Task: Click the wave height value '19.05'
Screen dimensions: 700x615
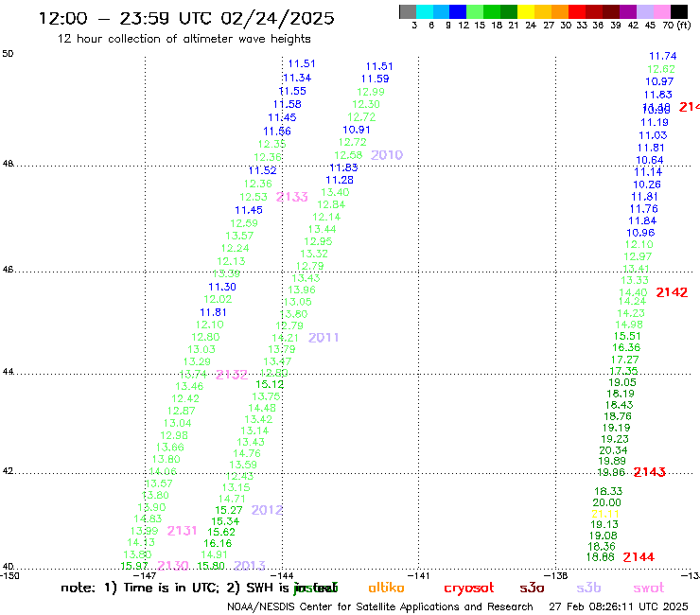Action: point(622,382)
